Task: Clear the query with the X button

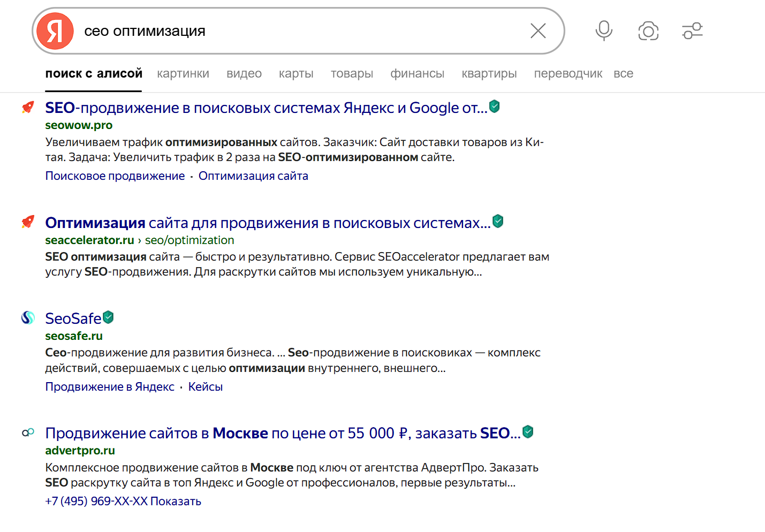Action: (537, 31)
